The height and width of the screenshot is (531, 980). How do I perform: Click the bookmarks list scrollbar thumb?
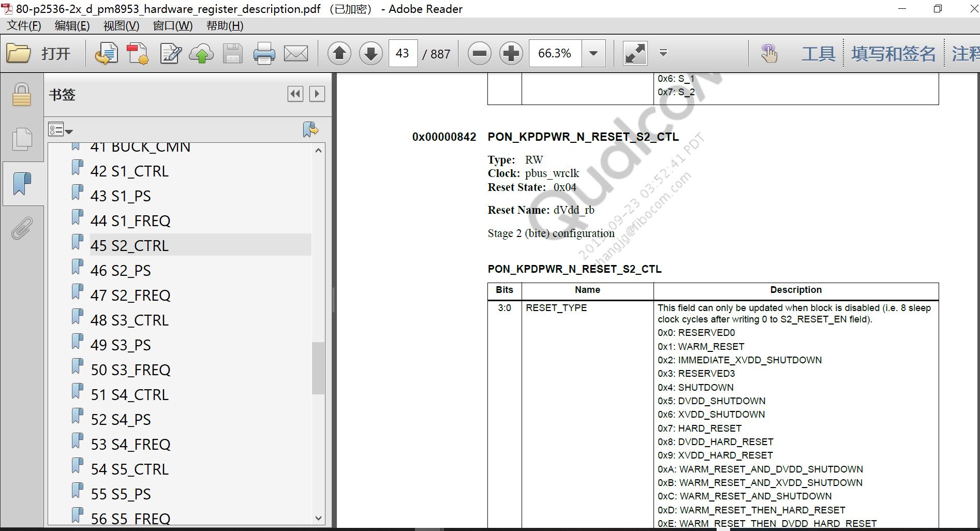point(318,368)
